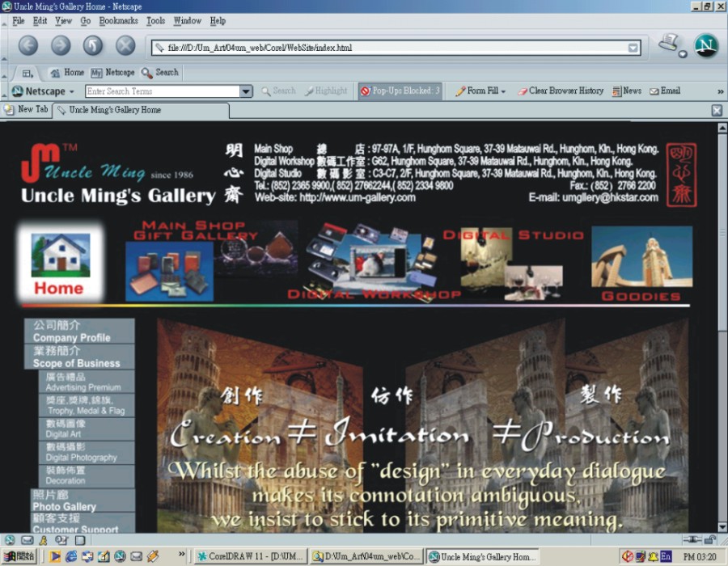Image resolution: width=728 pixels, height=566 pixels.
Task: Open the Bookmarks menu
Action: [x=118, y=21]
